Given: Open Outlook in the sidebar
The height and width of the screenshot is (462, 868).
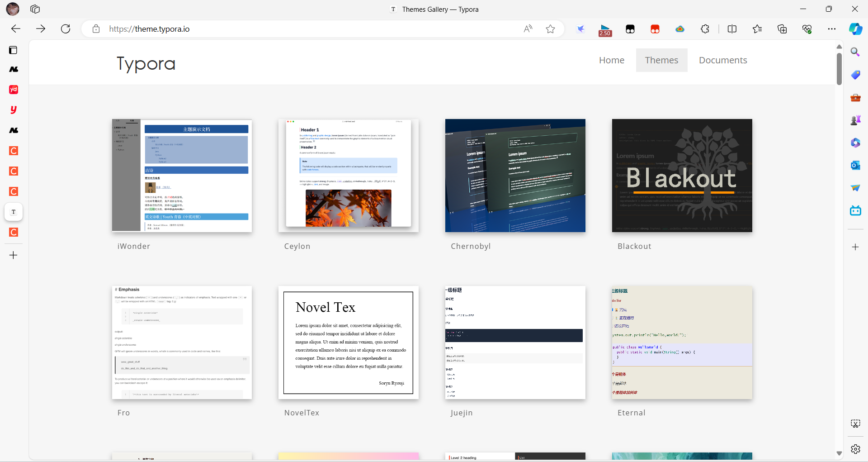Looking at the screenshot, I should pos(855,165).
